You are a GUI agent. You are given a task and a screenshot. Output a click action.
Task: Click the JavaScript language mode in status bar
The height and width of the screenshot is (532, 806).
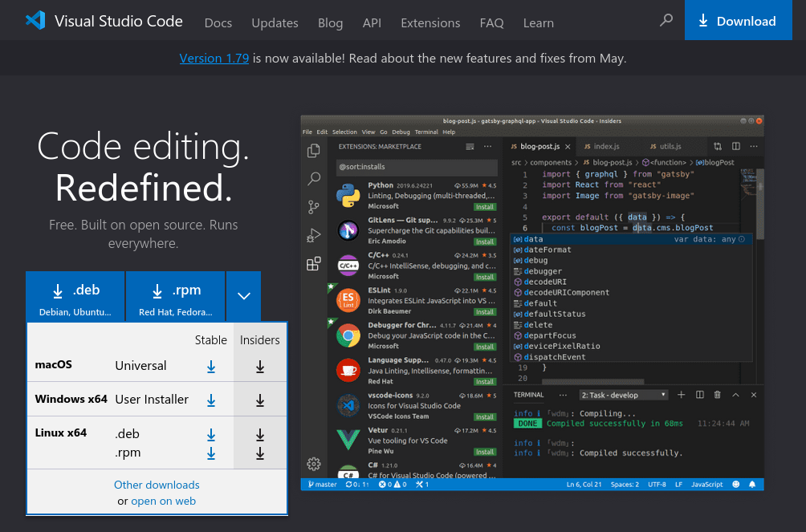coord(706,484)
